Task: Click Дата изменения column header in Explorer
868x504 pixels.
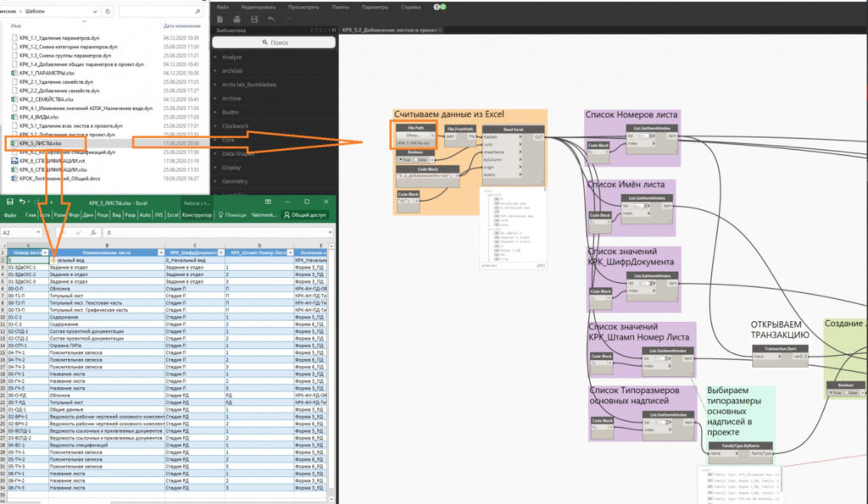Action: (x=181, y=26)
